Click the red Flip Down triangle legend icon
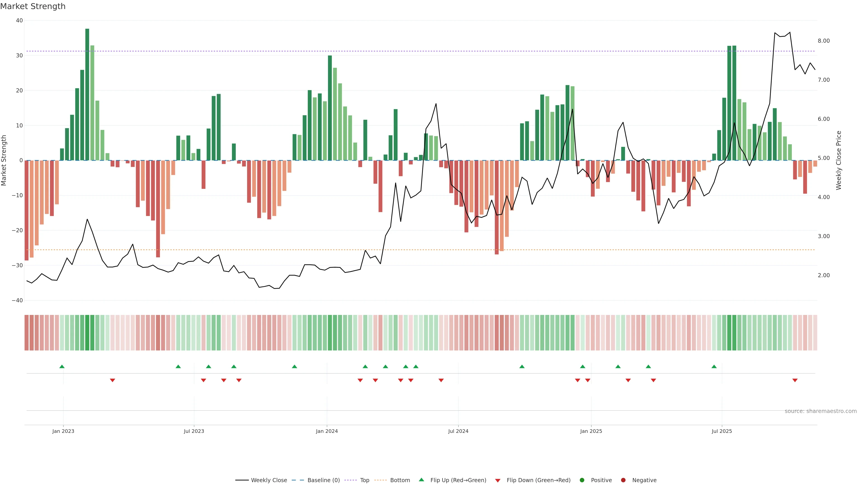This screenshot has height=488, width=868. (498, 480)
